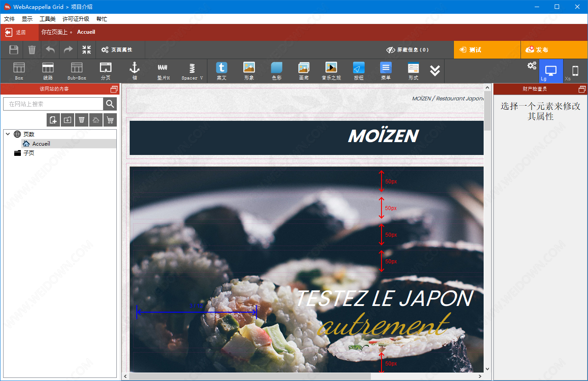Click the horizontal scrollbar thumb
Viewport: 588px width, 381px height.
click(250, 376)
